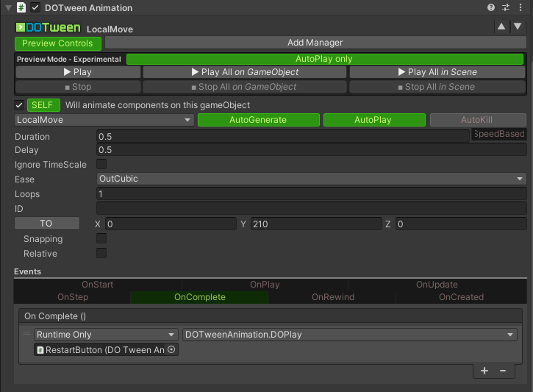Toggle the SpeedBased button
Viewport: 533px width, 392px height.
pyautogui.click(x=499, y=134)
